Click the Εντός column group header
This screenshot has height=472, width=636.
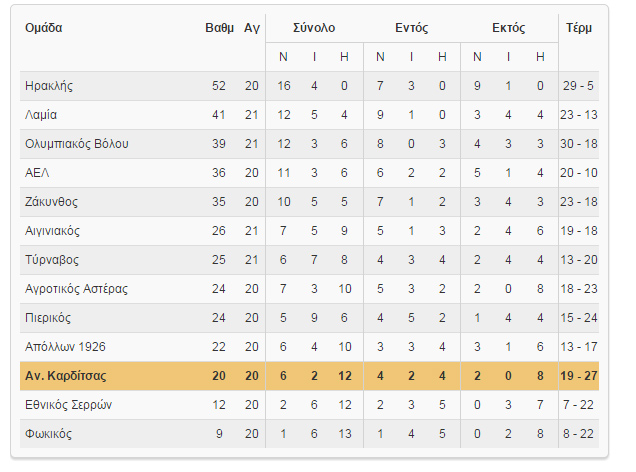[x=411, y=28]
